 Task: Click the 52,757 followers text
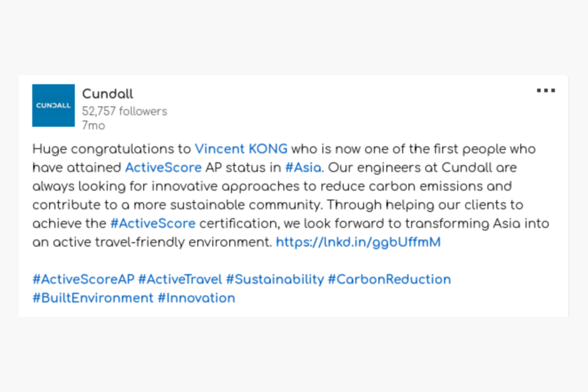(x=125, y=112)
